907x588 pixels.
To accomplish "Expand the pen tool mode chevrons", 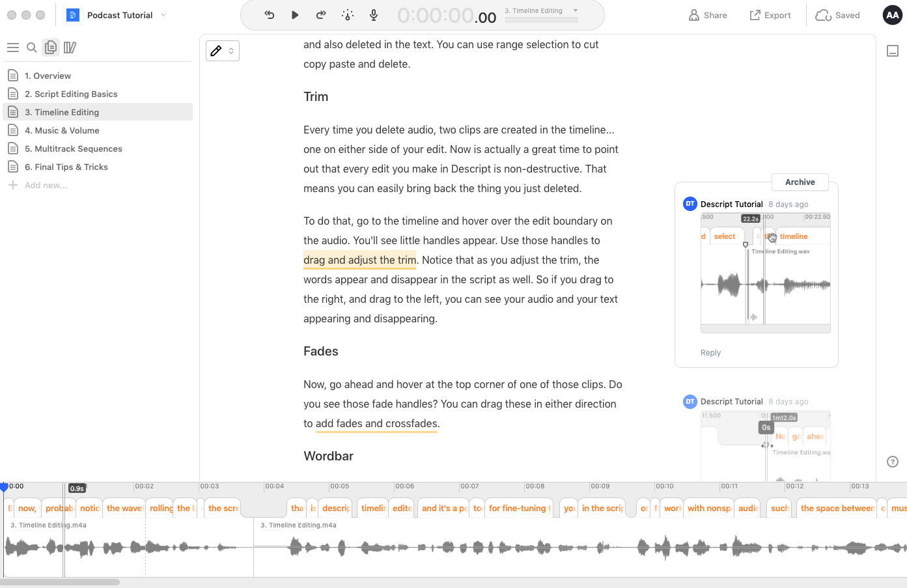I will pos(231,51).
